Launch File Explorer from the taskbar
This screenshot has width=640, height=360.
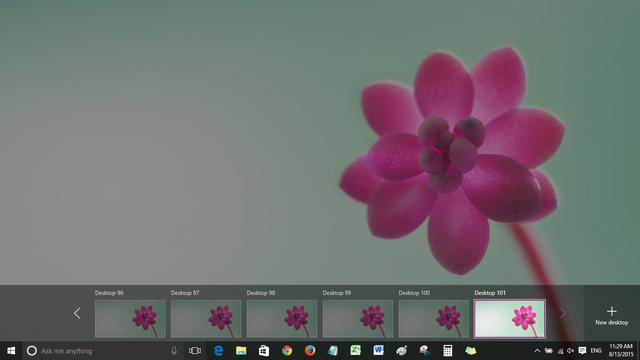click(x=241, y=351)
